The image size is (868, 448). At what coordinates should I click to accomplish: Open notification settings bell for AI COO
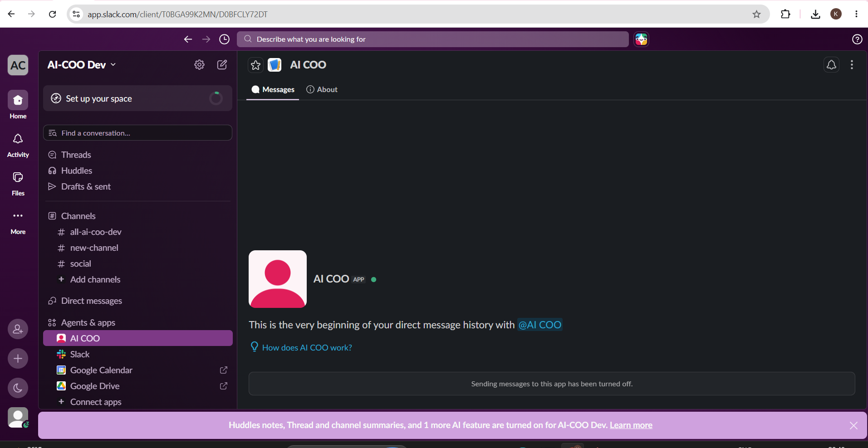pos(831,65)
